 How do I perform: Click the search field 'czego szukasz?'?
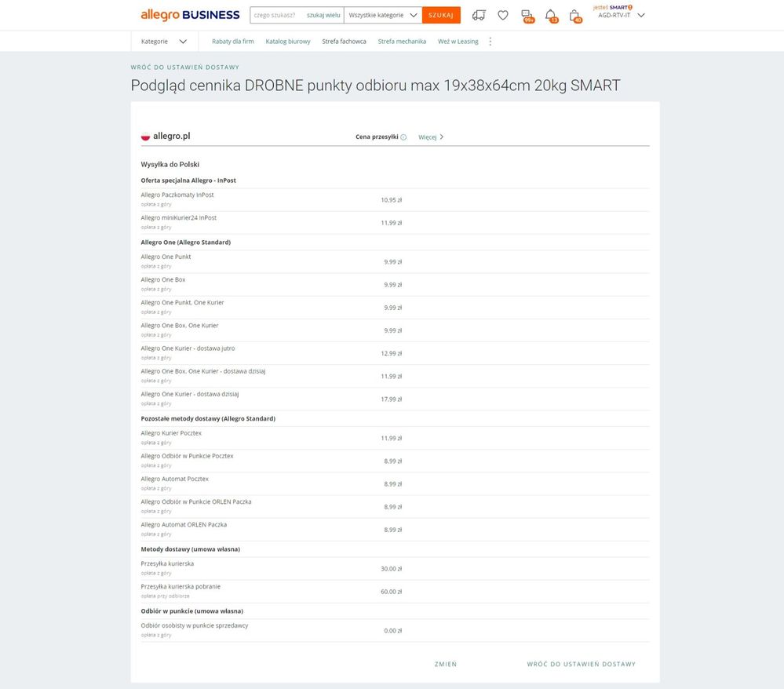coord(276,15)
